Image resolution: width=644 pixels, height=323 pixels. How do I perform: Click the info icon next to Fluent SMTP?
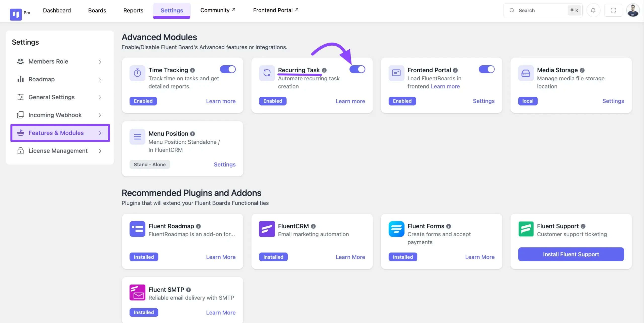pos(188,290)
